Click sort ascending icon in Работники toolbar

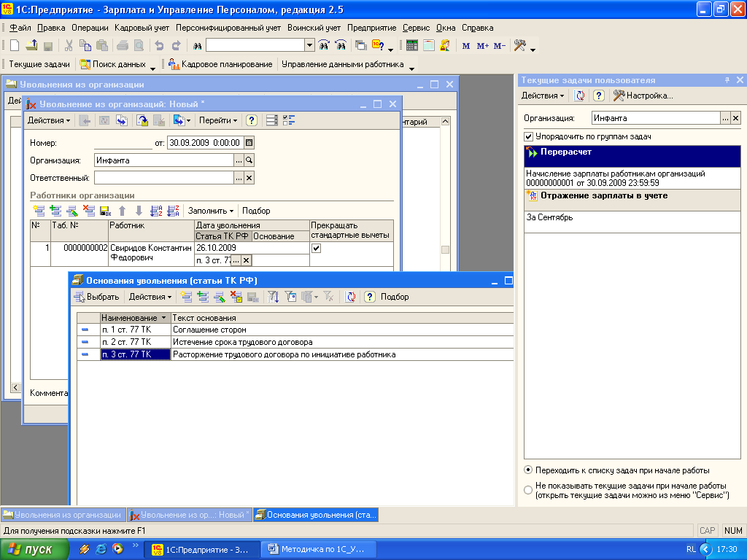coord(156,211)
